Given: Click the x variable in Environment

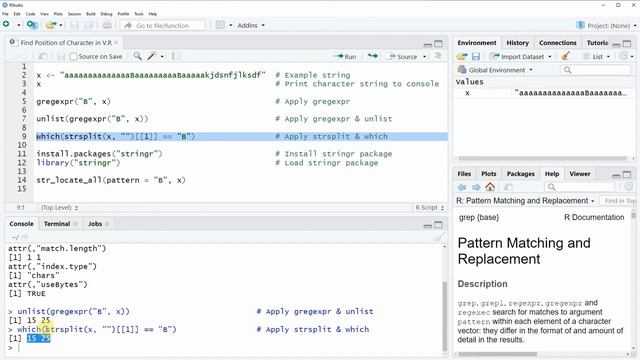Looking at the screenshot, I should 544,93.
